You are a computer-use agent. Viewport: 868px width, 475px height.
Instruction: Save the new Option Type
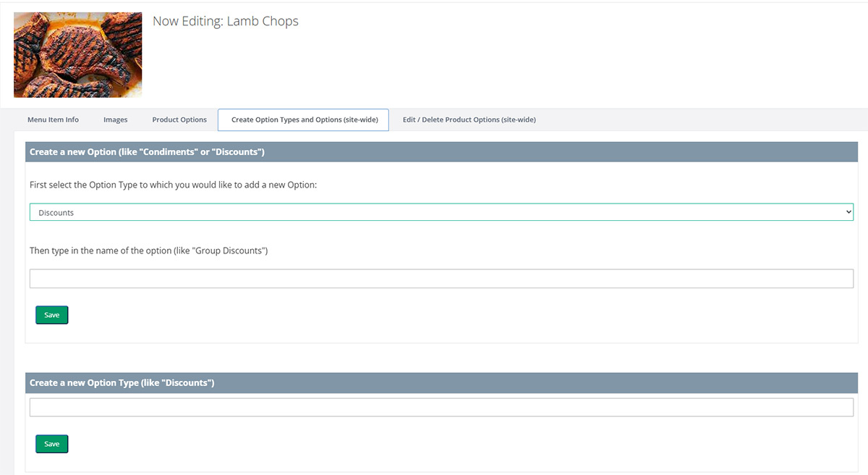(52, 444)
